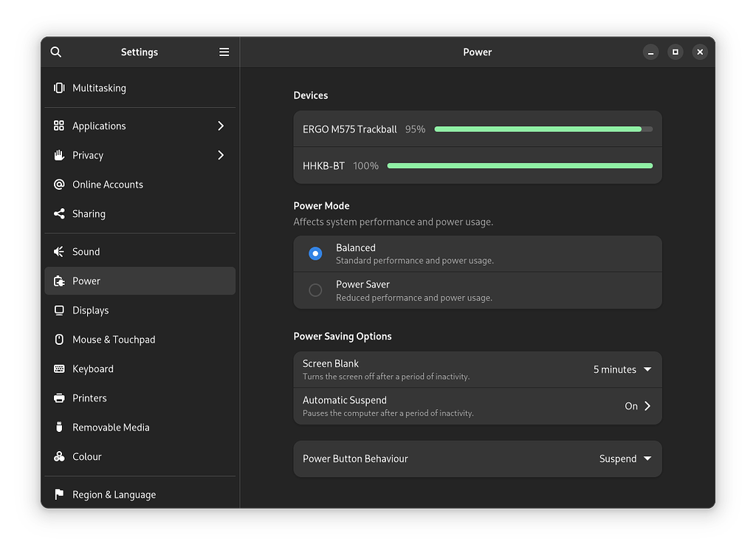756x553 pixels.
Task: Click the Multitasking sidebar icon
Action: tap(59, 88)
